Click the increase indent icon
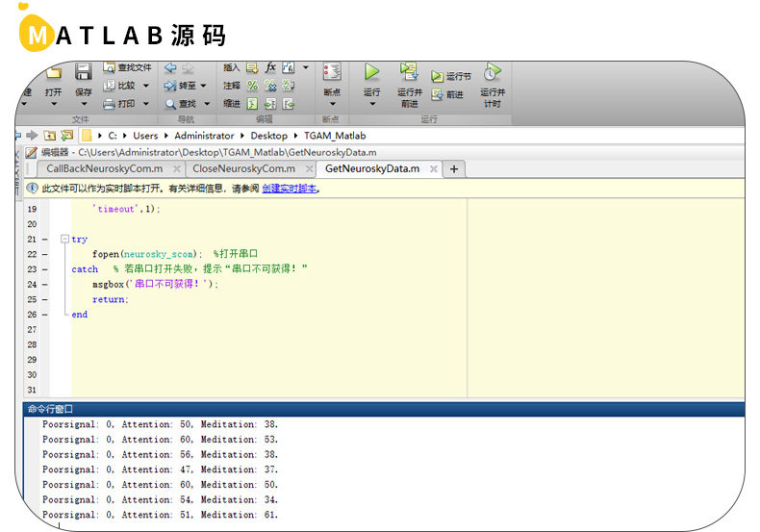760x532 pixels. point(270,104)
